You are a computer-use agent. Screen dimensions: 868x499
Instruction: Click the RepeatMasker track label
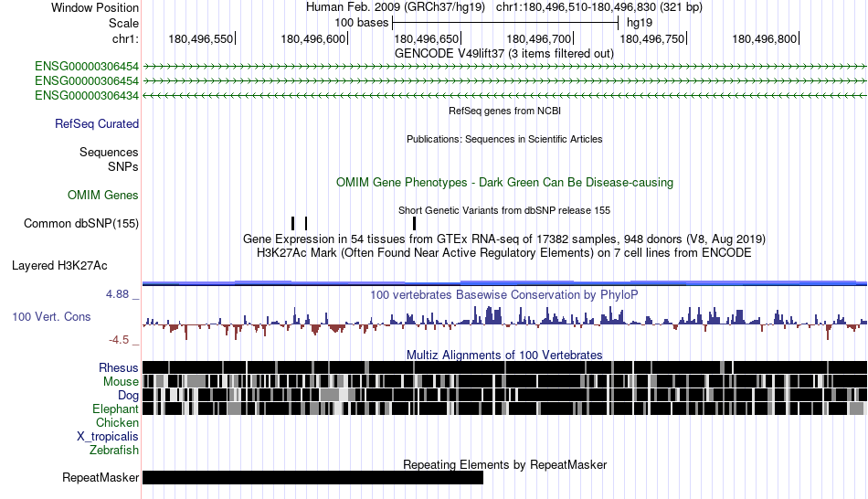(101, 477)
